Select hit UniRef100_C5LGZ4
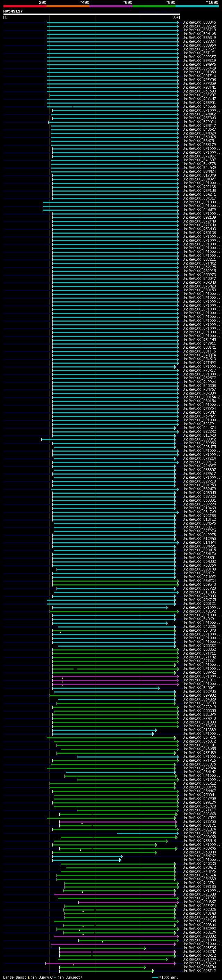This screenshot has height=980, width=222. [199, 875]
